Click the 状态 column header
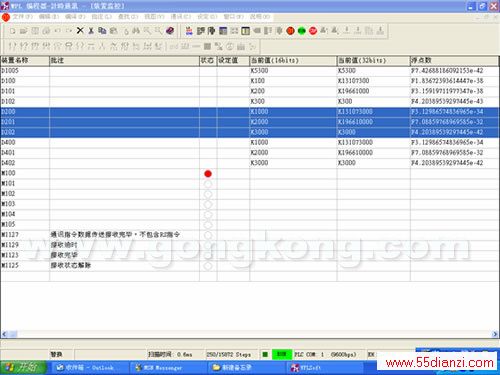Viewport: 500px width, 375px height. [208, 60]
